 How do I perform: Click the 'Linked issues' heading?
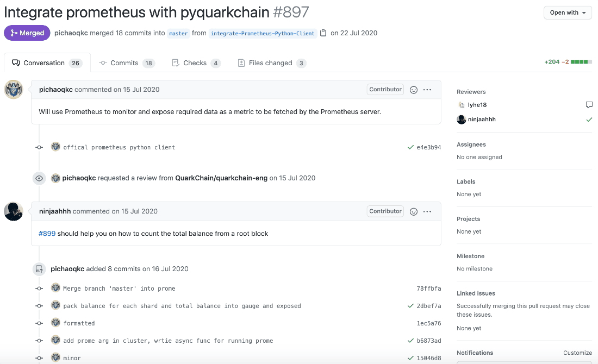(x=476, y=293)
